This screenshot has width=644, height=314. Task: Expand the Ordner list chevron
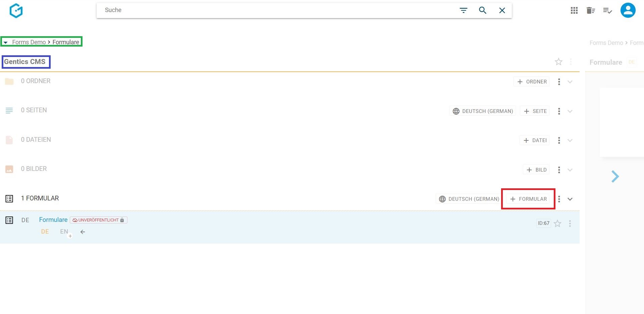[570, 82]
